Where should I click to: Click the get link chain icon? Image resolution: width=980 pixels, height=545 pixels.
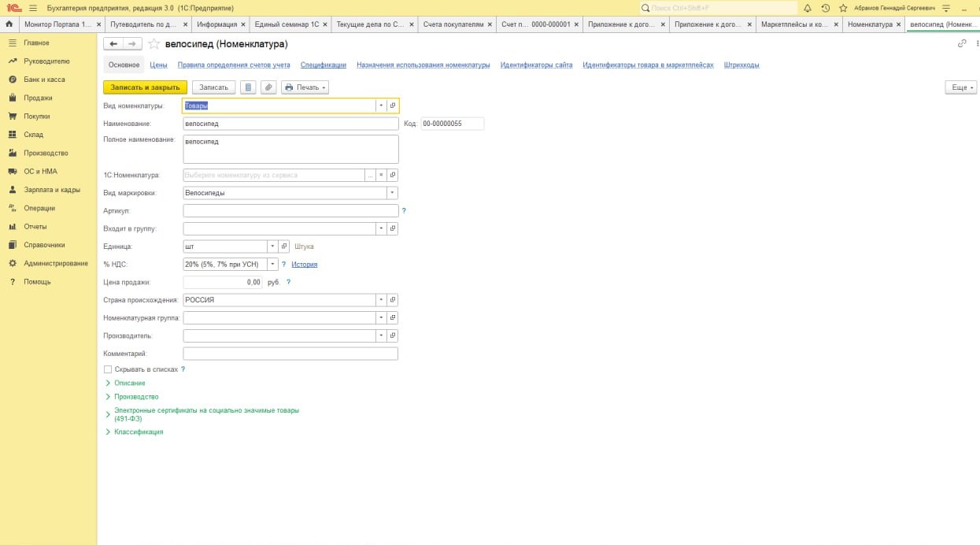click(x=961, y=44)
